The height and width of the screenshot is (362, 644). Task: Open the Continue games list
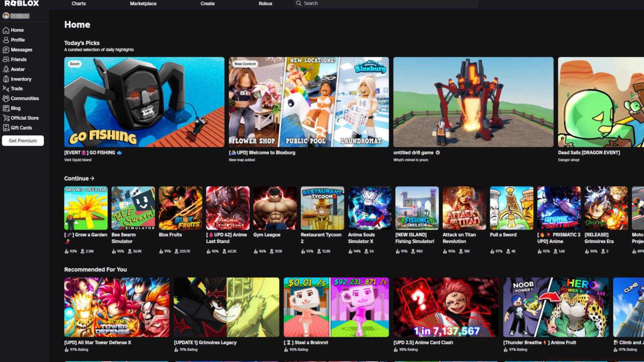coord(78,178)
